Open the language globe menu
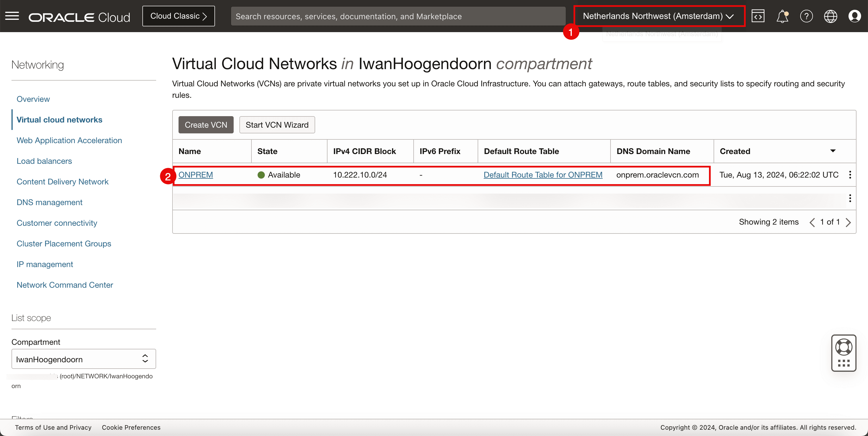The width and height of the screenshot is (868, 436). tap(830, 16)
